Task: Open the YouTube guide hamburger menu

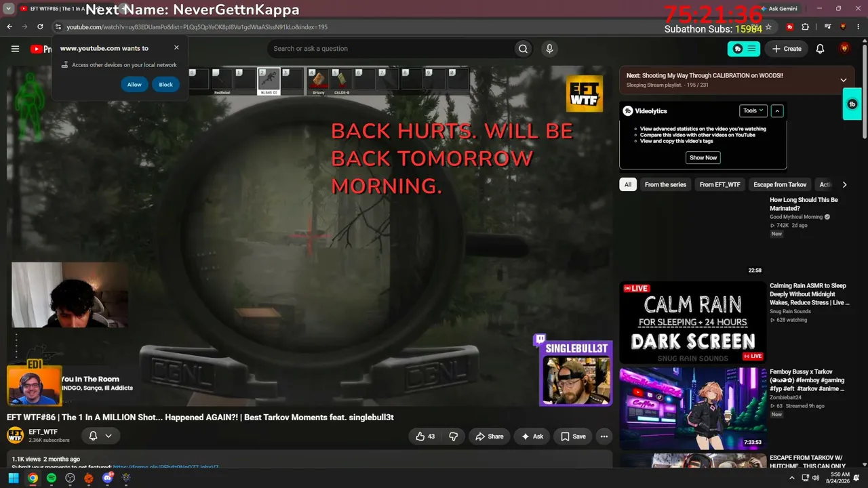Action: [15, 49]
